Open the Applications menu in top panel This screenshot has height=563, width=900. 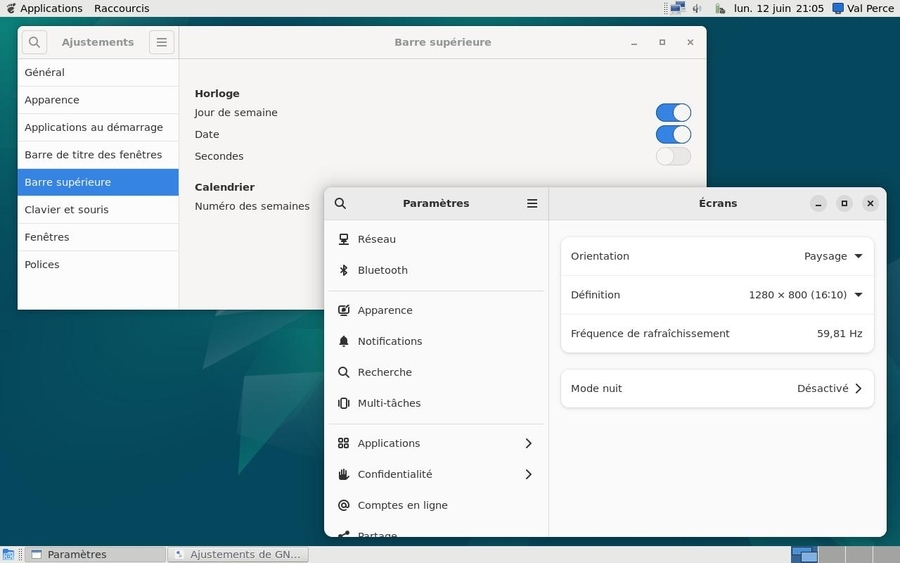51,8
